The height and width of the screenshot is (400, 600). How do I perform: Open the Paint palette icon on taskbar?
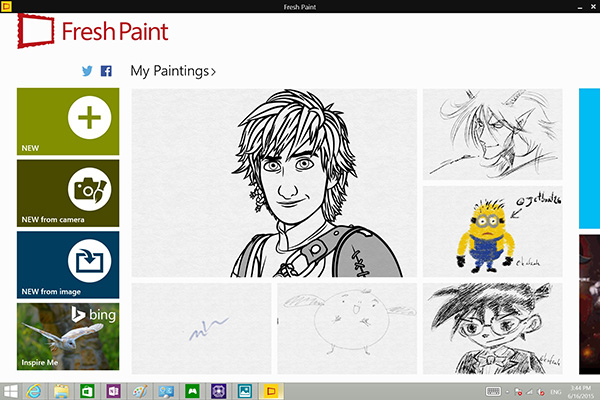(x=140, y=391)
